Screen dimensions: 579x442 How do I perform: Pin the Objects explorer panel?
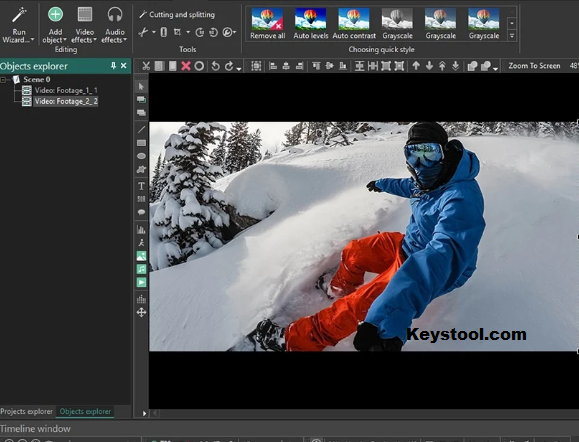[x=113, y=66]
